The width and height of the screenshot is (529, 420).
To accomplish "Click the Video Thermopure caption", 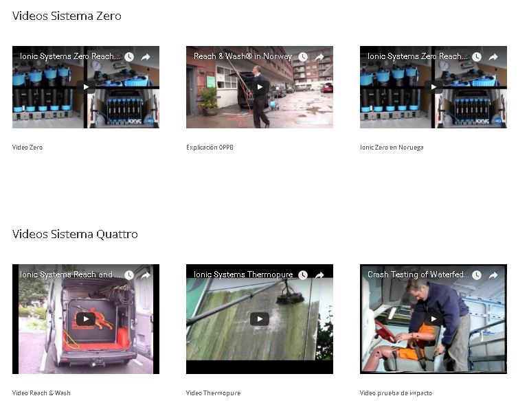I will 213,393.
